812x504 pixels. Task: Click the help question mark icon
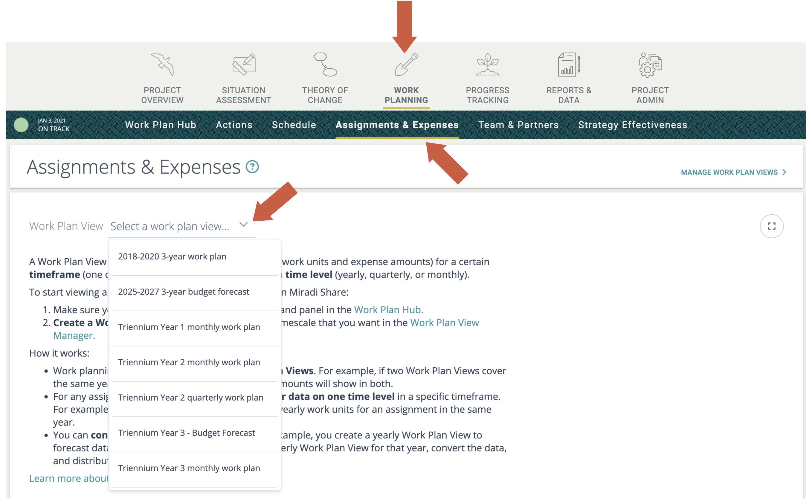tap(252, 167)
